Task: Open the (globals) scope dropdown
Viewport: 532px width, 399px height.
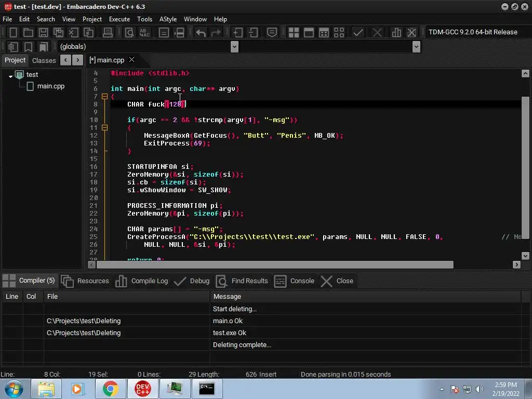Action: [234, 47]
